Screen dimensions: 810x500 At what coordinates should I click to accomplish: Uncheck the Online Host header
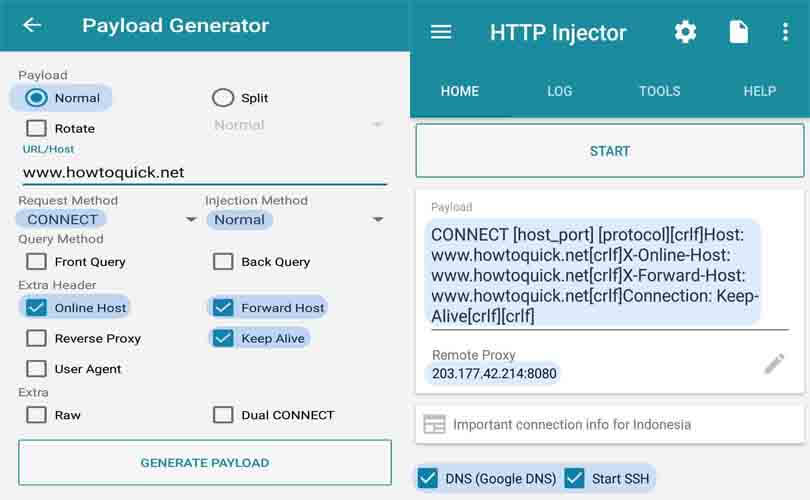[x=37, y=308]
